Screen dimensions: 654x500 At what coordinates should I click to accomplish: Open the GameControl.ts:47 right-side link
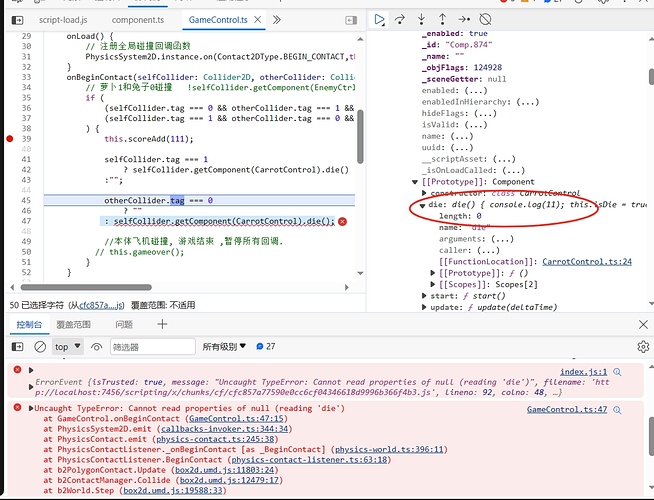click(x=567, y=410)
